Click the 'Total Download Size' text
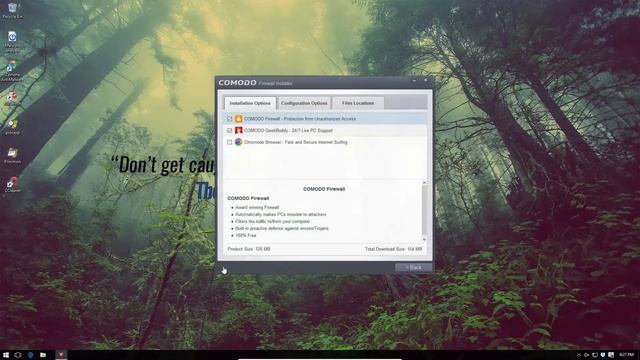Screen dimensions: 640x360 pyautogui.click(x=393, y=249)
